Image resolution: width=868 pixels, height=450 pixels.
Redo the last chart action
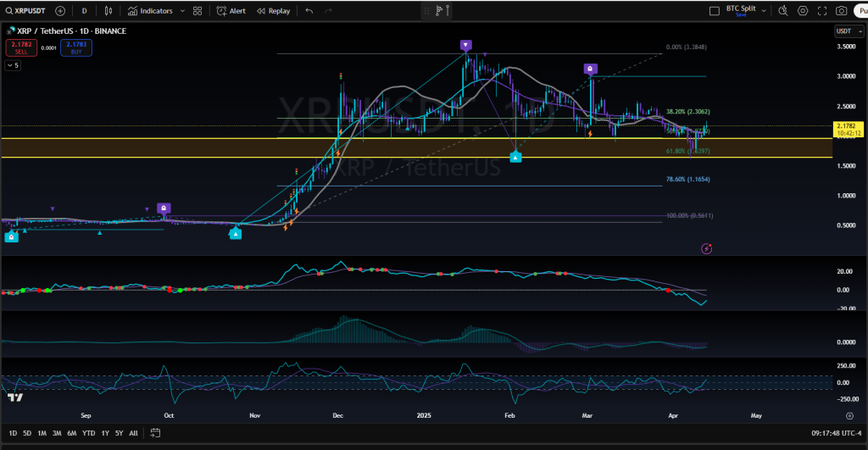(x=328, y=10)
